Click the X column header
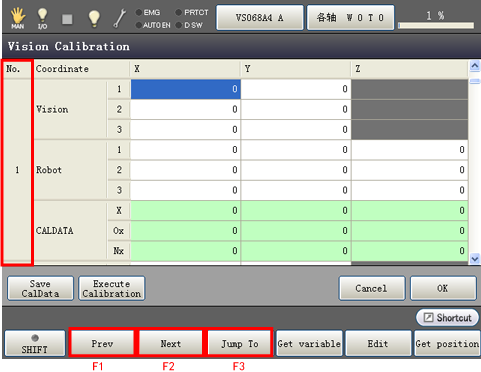 point(186,69)
